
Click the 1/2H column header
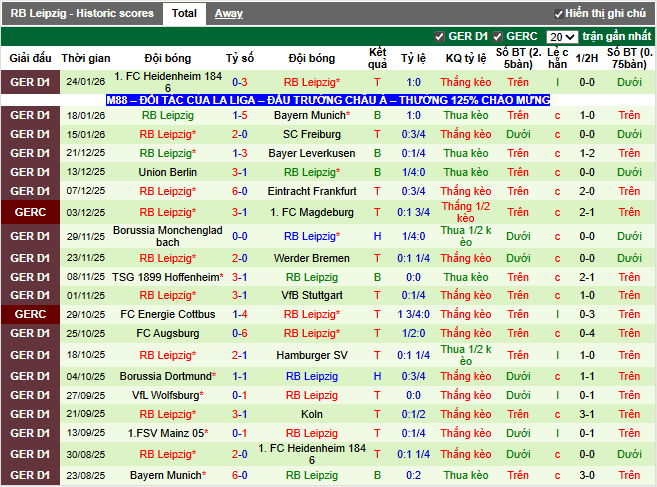587,58
